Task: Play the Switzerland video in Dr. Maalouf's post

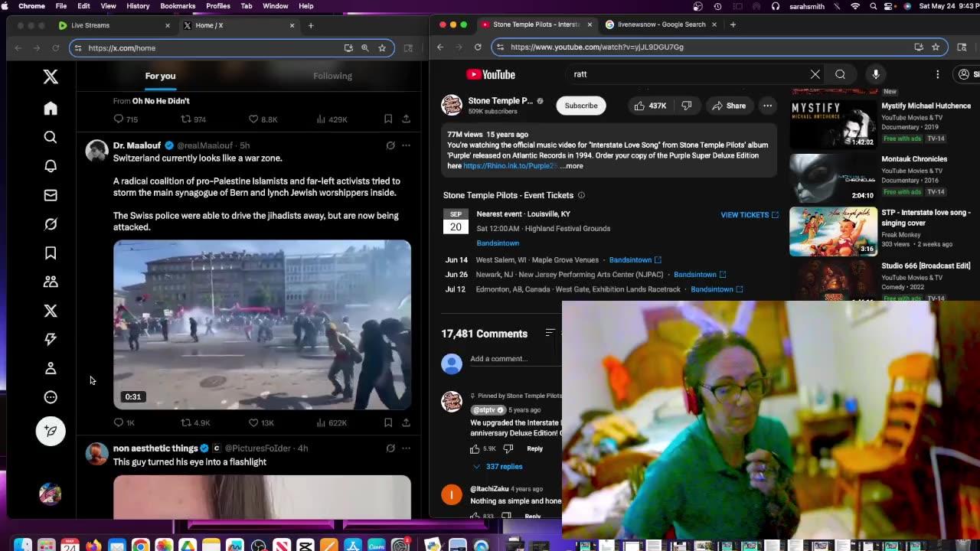Action: click(262, 324)
